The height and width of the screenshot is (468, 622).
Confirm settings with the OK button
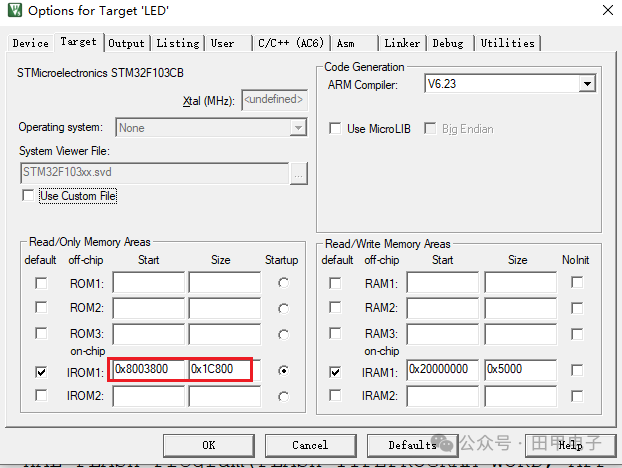pyautogui.click(x=209, y=445)
